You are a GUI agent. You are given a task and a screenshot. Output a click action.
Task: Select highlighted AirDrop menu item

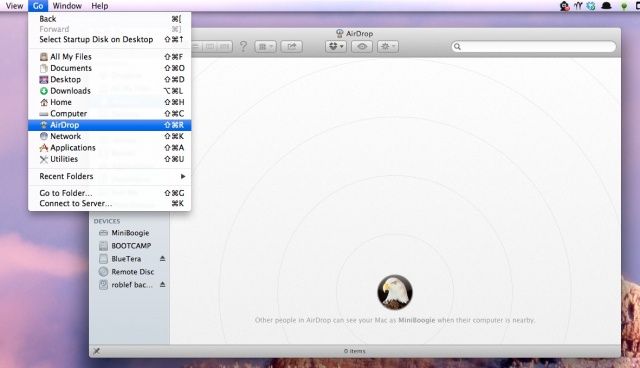[x=109, y=125]
